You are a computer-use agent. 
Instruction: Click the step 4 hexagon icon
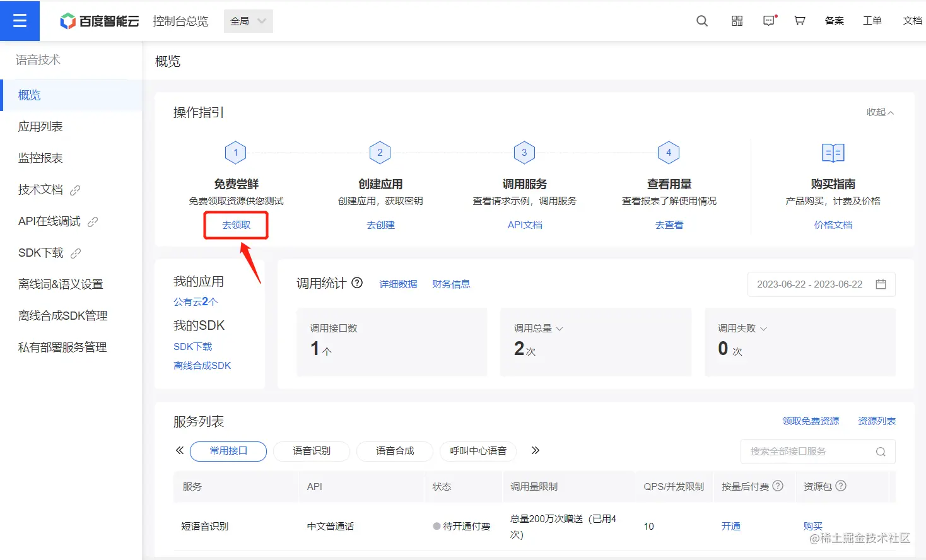pos(669,153)
